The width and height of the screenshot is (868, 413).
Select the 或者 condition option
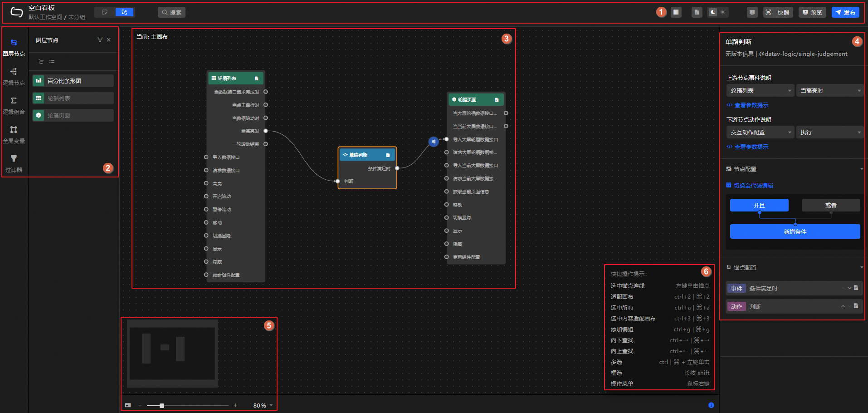coord(830,205)
